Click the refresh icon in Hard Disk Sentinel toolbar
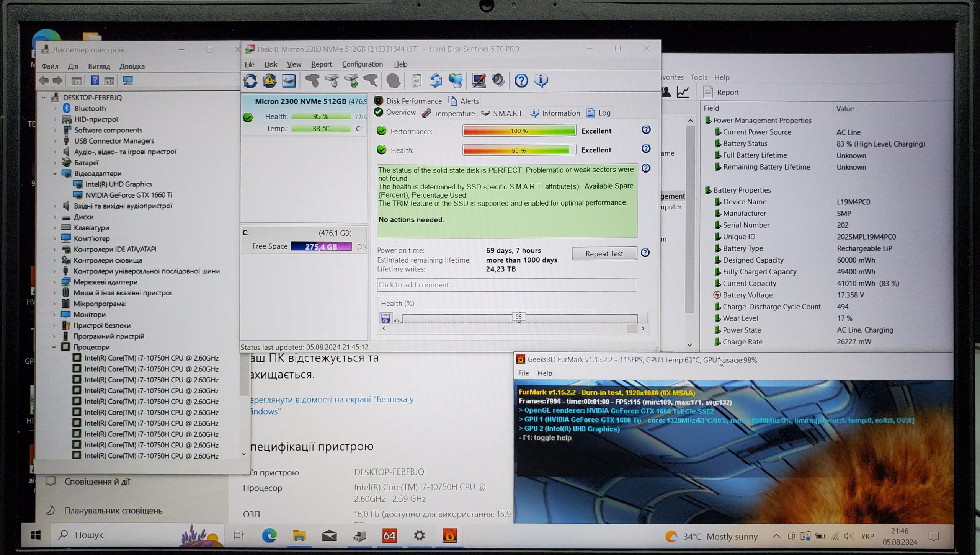 [x=250, y=81]
